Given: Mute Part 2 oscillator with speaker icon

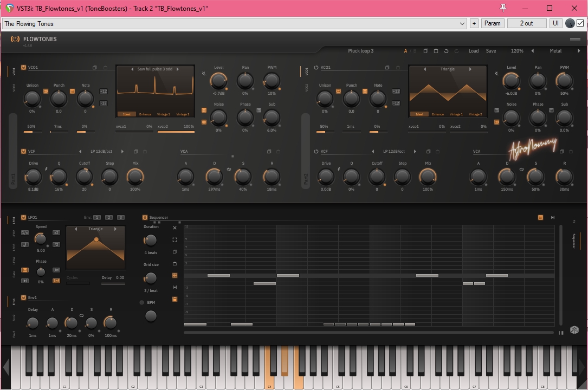Looking at the screenshot, I should [x=496, y=74].
